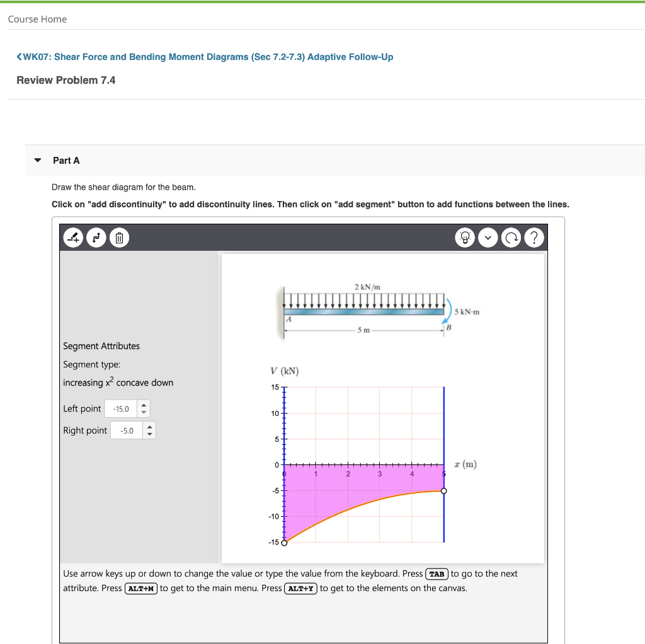Click the 'Part A' title
The image size is (645, 644).
click(66, 161)
